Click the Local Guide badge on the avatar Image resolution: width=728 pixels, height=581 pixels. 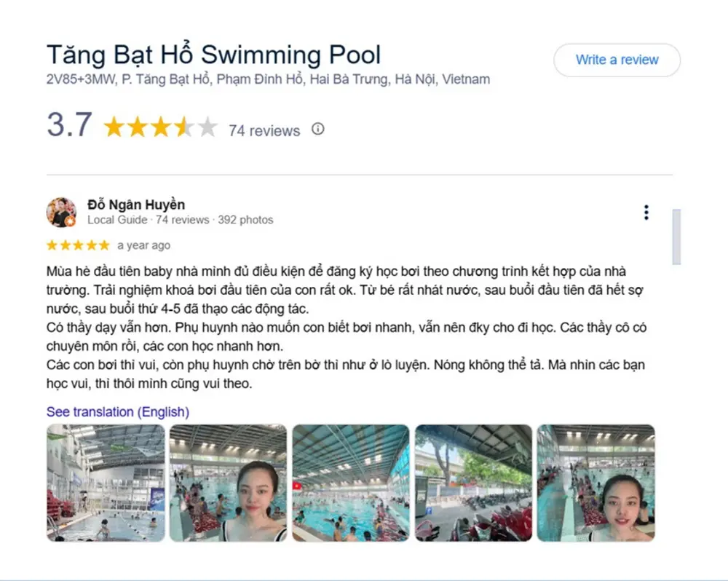pyautogui.click(x=70, y=221)
